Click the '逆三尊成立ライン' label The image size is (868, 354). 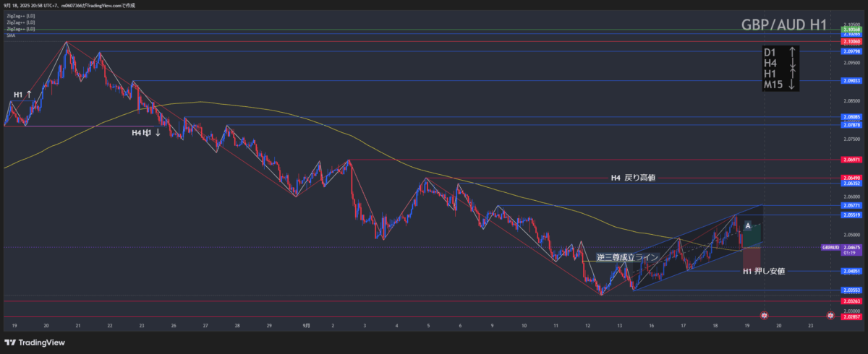[x=627, y=257]
